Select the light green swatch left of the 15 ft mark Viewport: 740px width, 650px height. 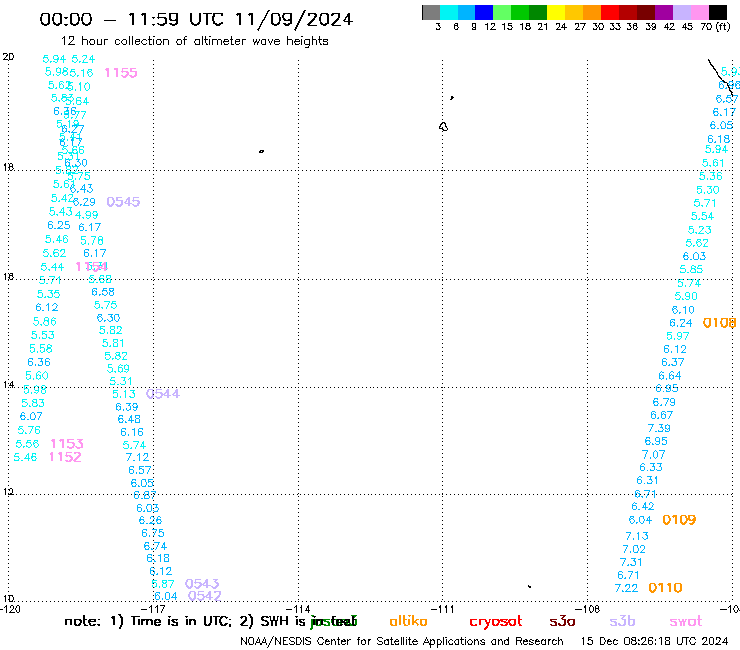(x=502, y=12)
